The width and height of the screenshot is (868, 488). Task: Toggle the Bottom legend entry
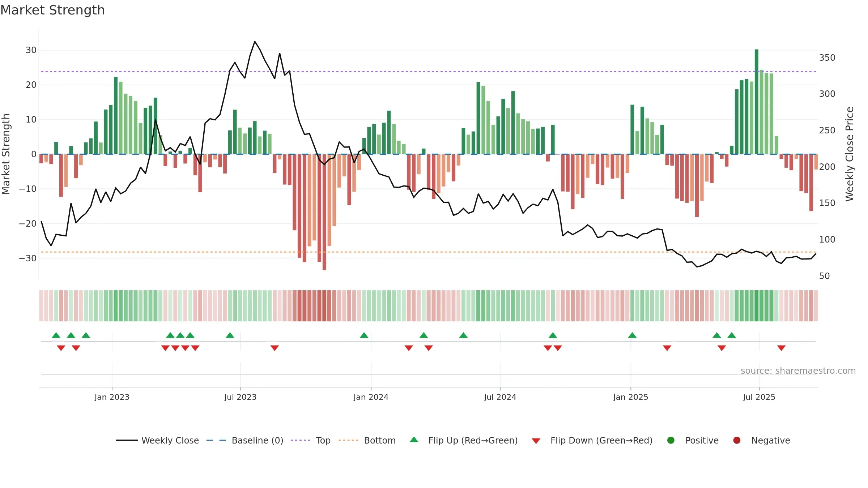point(367,440)
